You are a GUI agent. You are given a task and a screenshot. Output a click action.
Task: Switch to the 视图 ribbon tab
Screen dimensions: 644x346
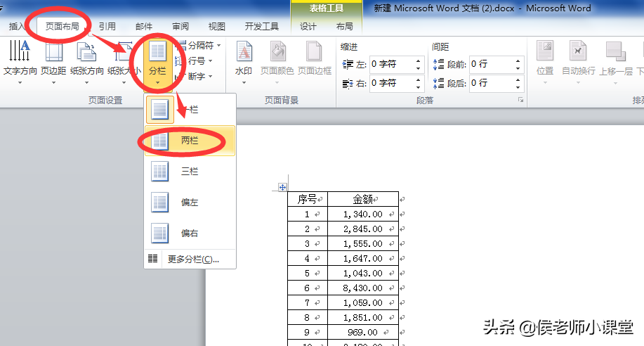coord(217,27)
